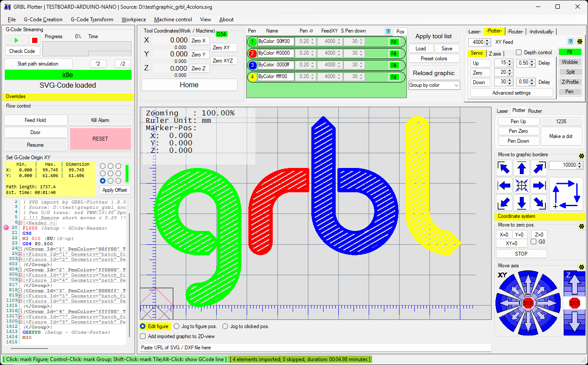Screen dimensions: 588x365
Task: Switch to lower Laser tab
Action: (502, 111)
